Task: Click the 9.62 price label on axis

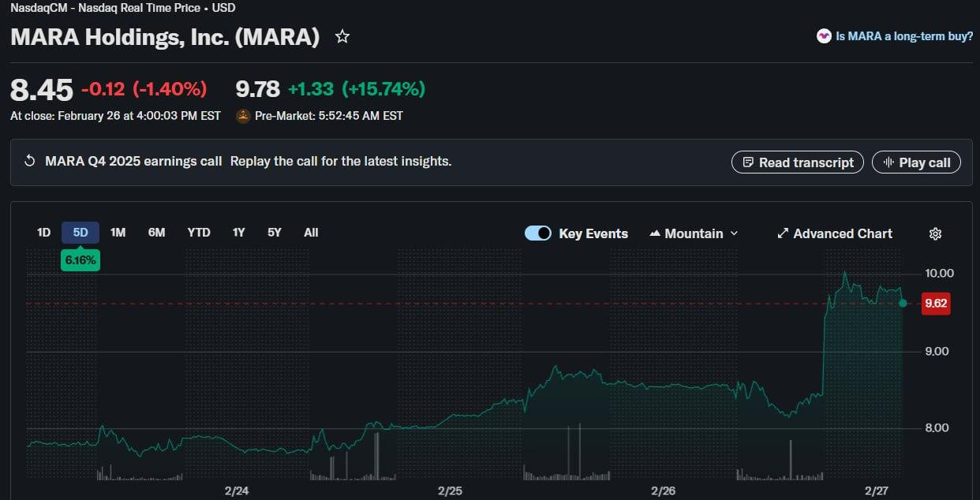Action: point(936,304)
